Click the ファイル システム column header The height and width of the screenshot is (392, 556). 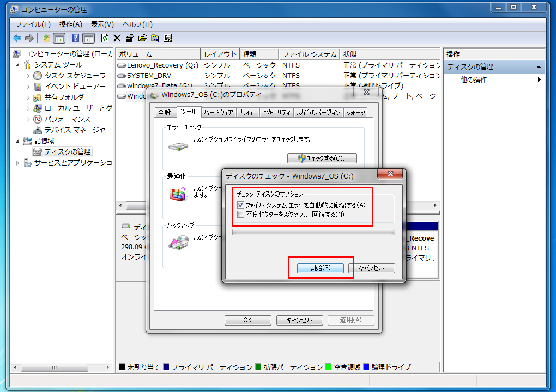tap(309, 54)
